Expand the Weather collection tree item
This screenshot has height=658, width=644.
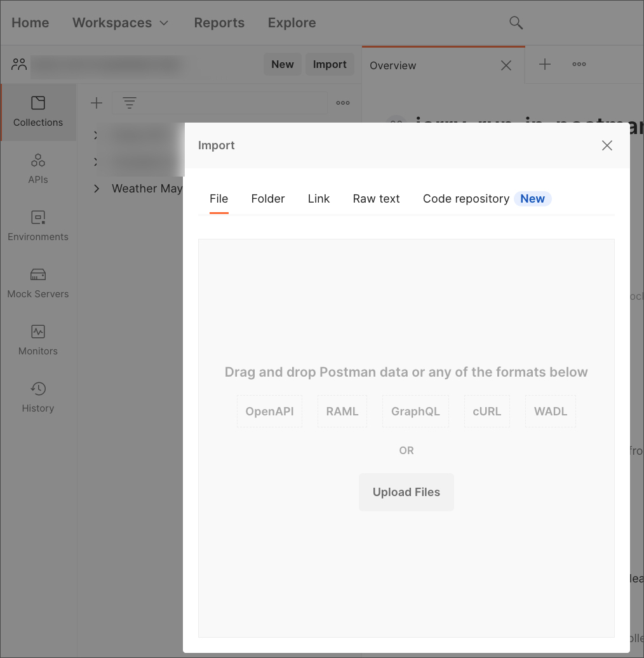[97, 189]
